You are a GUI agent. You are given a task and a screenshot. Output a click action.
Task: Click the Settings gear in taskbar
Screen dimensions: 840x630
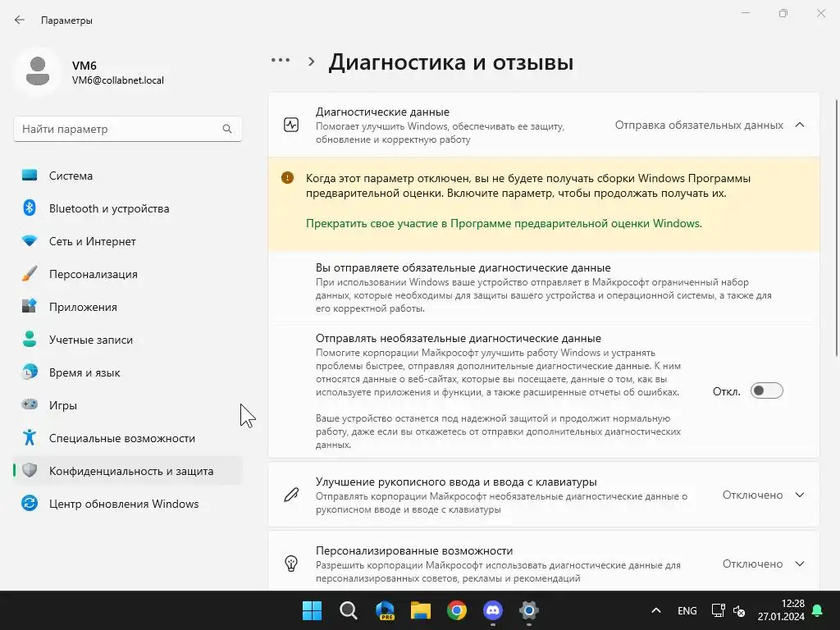(529, 610)
